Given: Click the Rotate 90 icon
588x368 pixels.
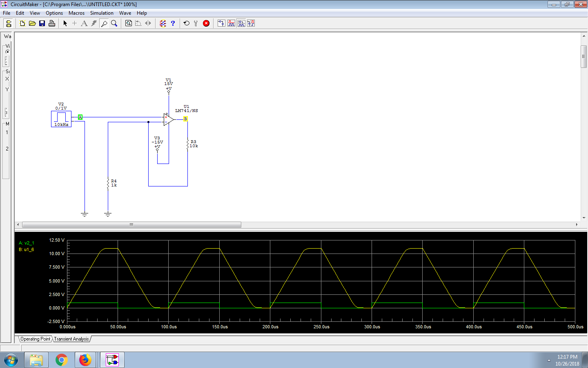Looking at the screenshot, I should click(138, 23).
